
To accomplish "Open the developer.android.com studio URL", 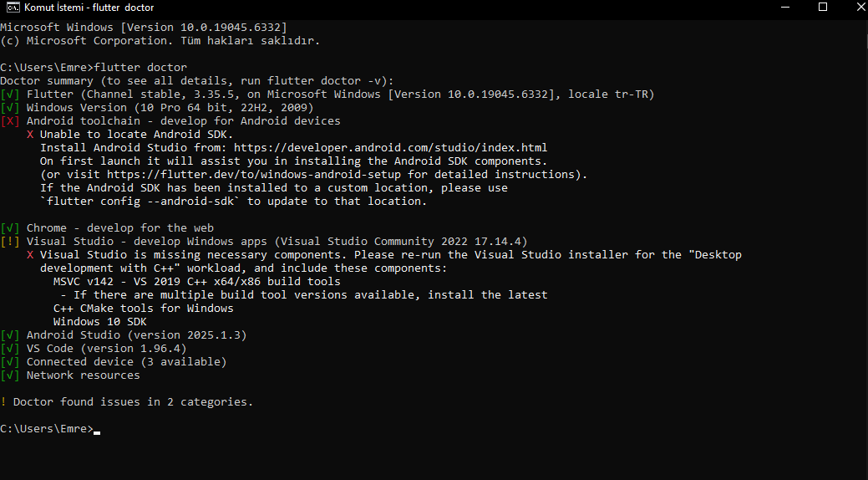I will 390,148.
